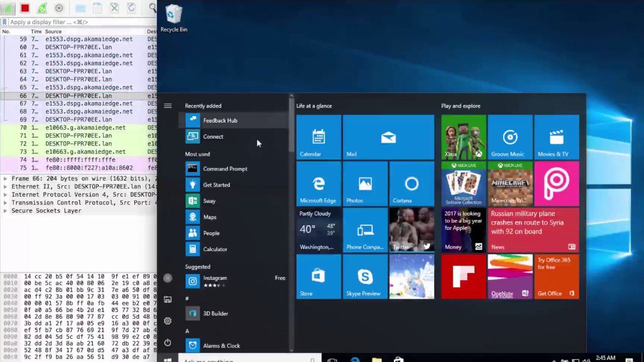644x362 pixels.
Task: Select packet 70 from e10663.g.akamaiedge.net
Action: (78, 128)
